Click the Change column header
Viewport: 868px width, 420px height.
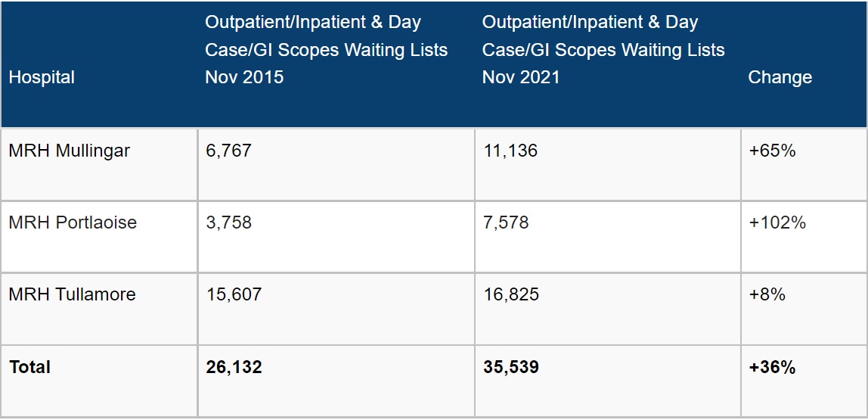click(x=780, y=77)
